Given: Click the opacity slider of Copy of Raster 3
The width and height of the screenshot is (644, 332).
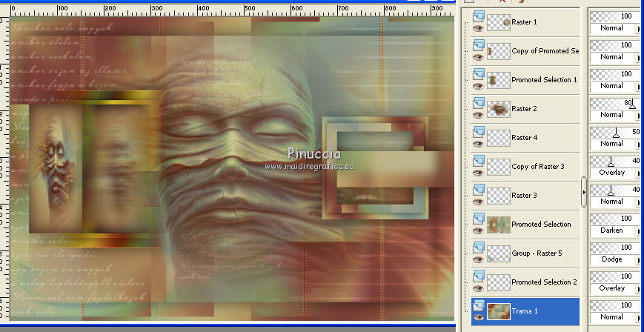Looking at the screenshot, I should click(615, 161).
